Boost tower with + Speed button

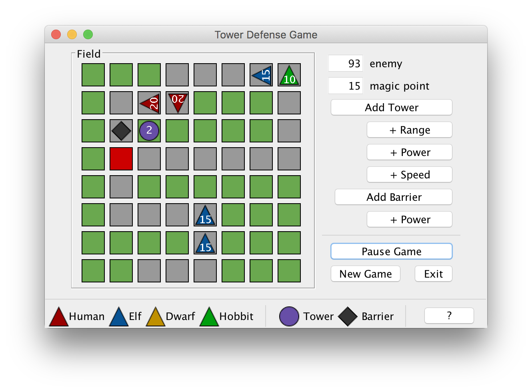[x=410, y=174]
